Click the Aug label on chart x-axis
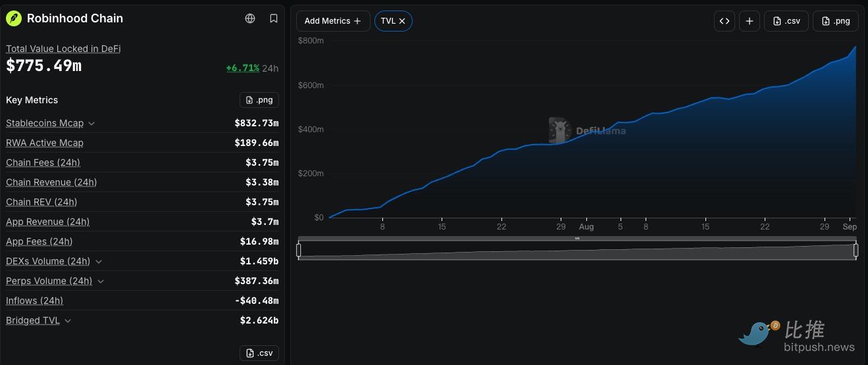 click(x=586, y=227)
